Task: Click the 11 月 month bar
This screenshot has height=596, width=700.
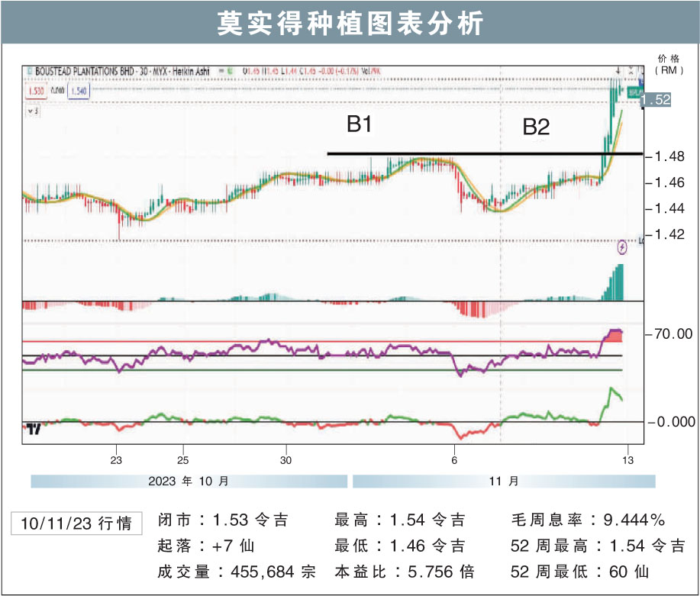Action: pos(504,482)
